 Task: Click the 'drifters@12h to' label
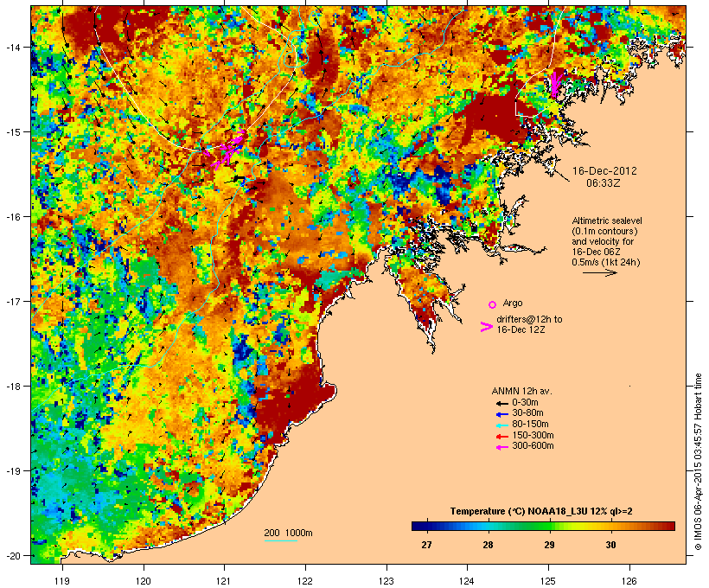(x=529, y=319)
